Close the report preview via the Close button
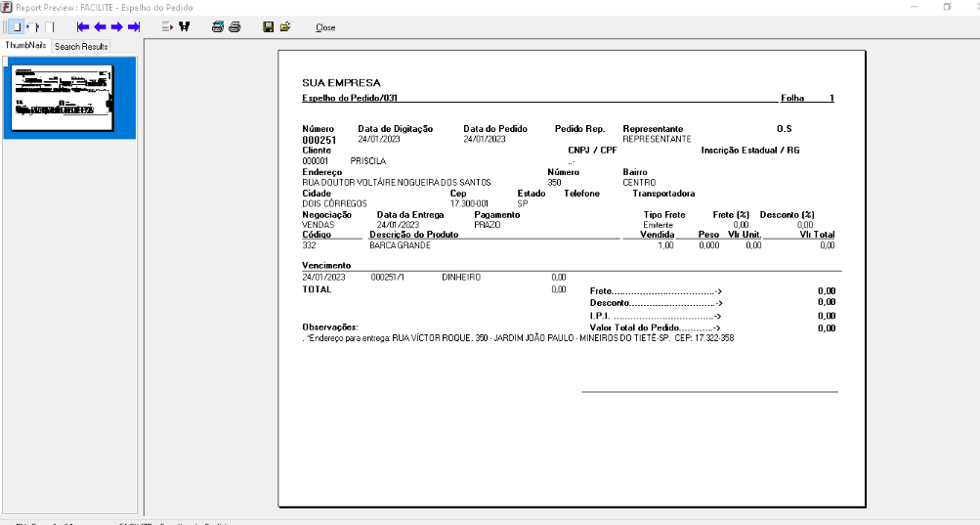980x525 pixels. click(x=325, y=27)
